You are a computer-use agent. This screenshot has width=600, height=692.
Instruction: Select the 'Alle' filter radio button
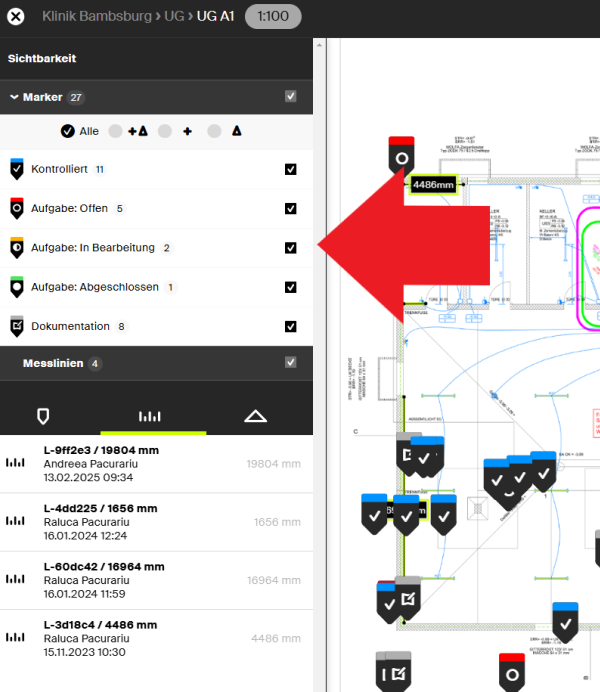68,131
